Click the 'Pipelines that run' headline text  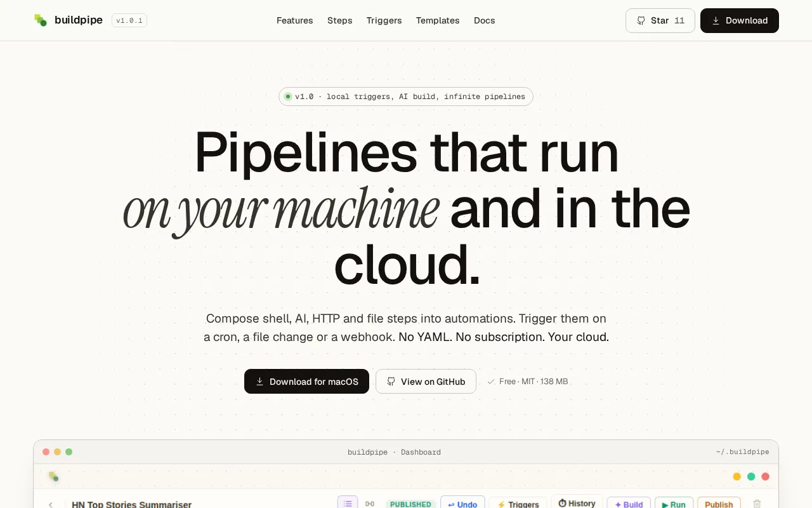pyautogui.click(x=406, y=152)
